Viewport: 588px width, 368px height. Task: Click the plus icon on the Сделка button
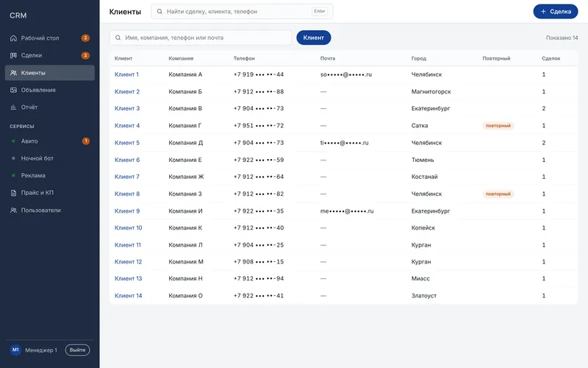tap(543, 12)
